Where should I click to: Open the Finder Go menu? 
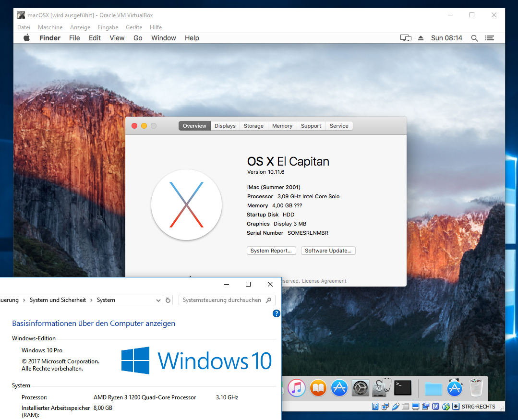138,38
